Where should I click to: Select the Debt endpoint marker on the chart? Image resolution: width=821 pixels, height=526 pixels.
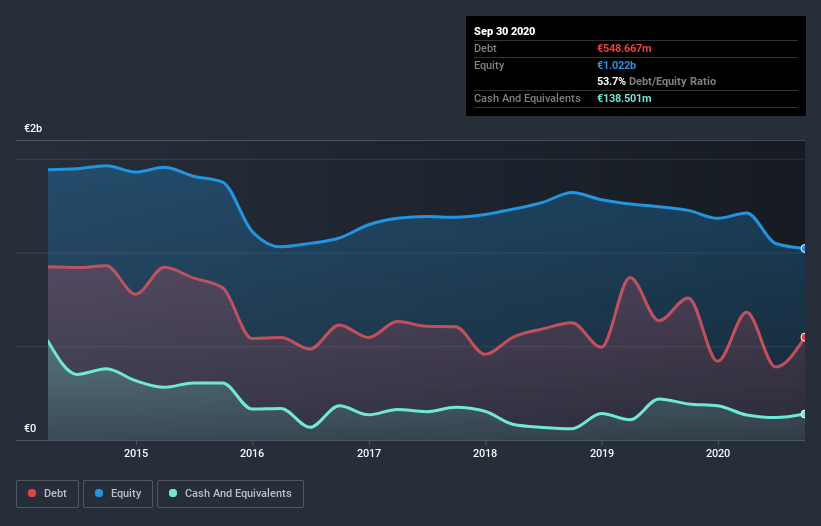[804, 337]
